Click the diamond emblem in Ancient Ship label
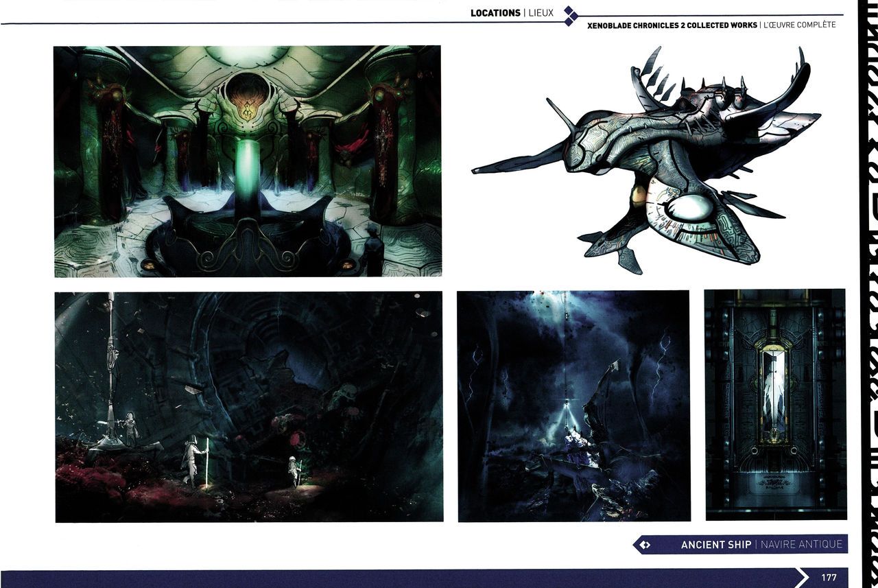This screenshot has height=588, width=878. [x=644, y=545]
